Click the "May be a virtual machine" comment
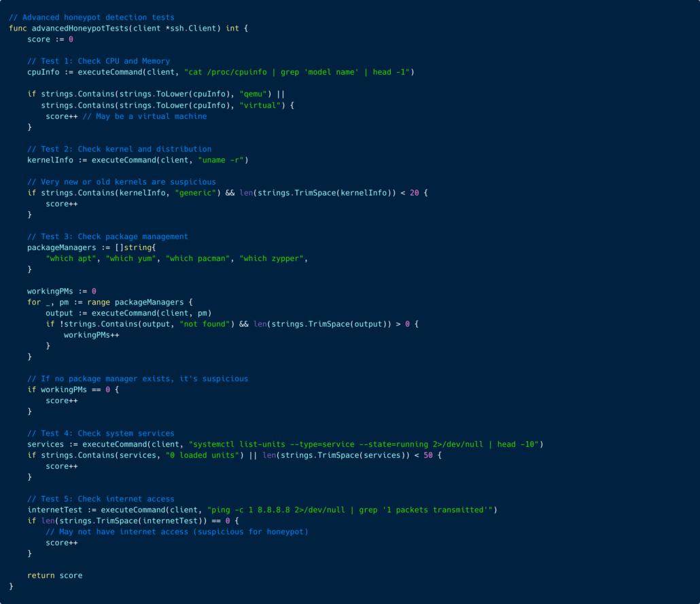This screenshot has width=700, height=604. 144,116
